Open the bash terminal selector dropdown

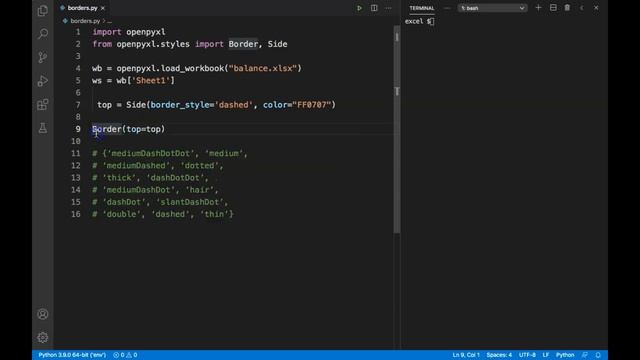tap(492, 8)
